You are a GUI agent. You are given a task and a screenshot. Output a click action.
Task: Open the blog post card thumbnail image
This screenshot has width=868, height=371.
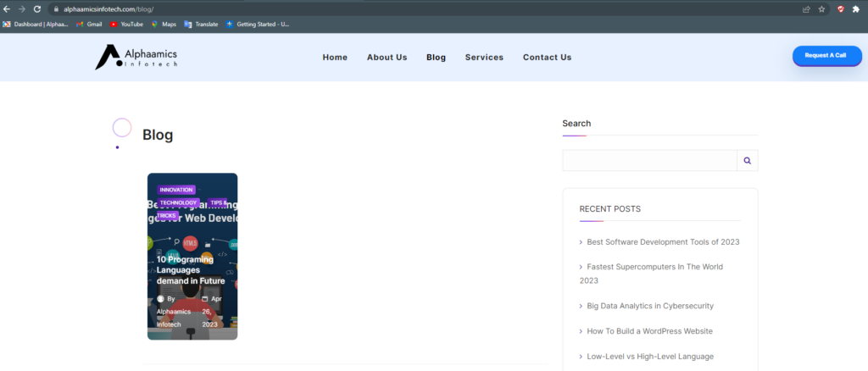pyautogui.click(x=192, y=257)
